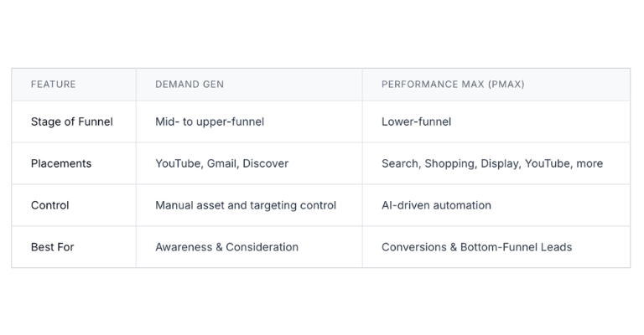Click the FEATURE column header
Image resolution: width=644 pixels, height=335 pixels.
[54, 85]
